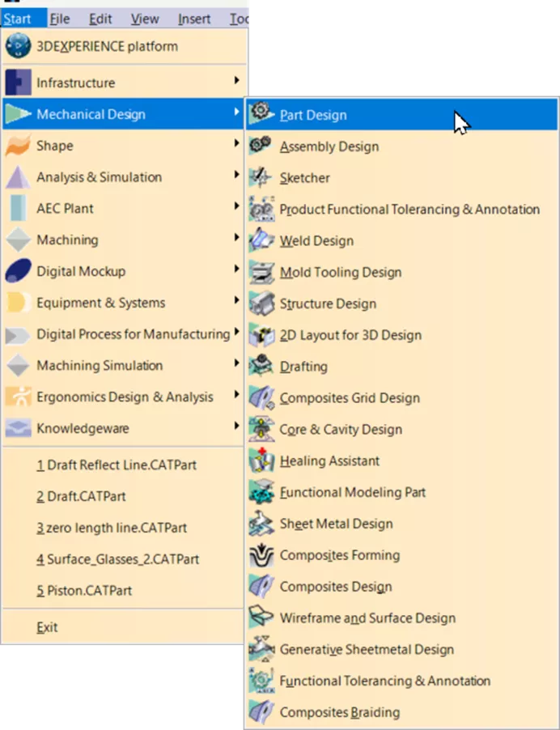Click the Structure Design beam icon
Viewport: 560px width, 730px height.
tap(261, 303)
